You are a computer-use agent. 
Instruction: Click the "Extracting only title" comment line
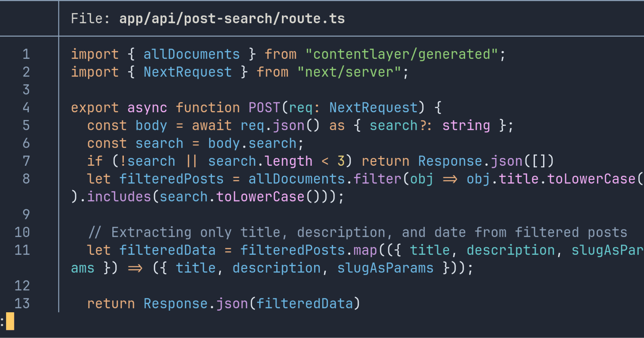pos(358,232)
